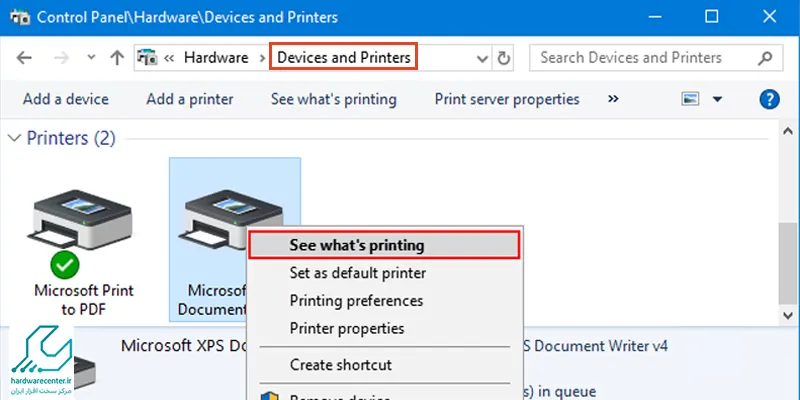This screenshot has height=400, width=800.
Task: Expand the breadcrumb chevron after Hardware
Action: pyautogui.click(x=262, y=58)
